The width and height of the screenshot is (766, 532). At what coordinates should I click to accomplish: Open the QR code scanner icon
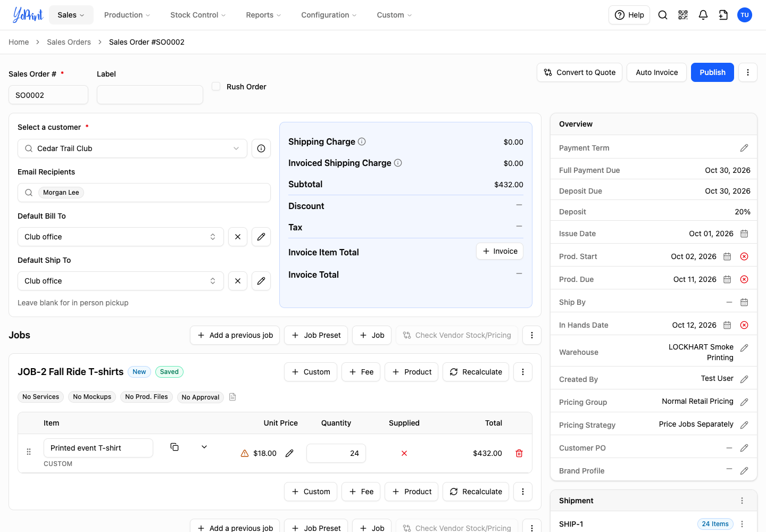point(683,15)
